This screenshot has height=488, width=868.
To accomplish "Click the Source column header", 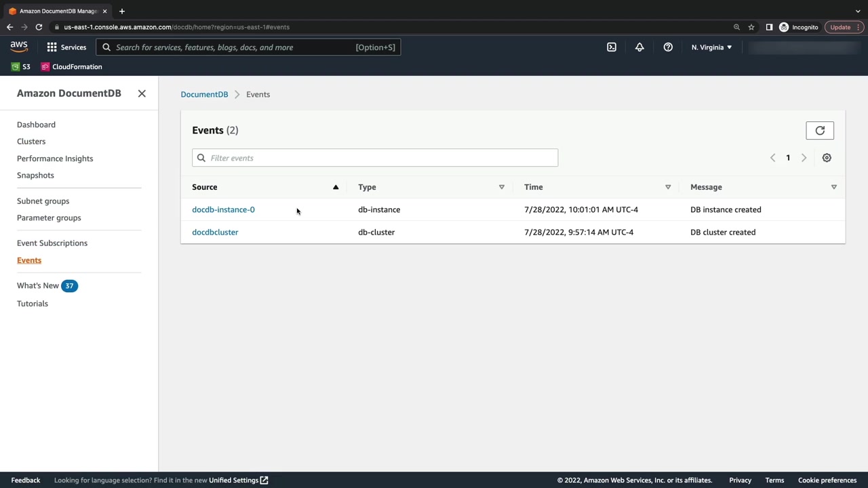I will 205,187.
